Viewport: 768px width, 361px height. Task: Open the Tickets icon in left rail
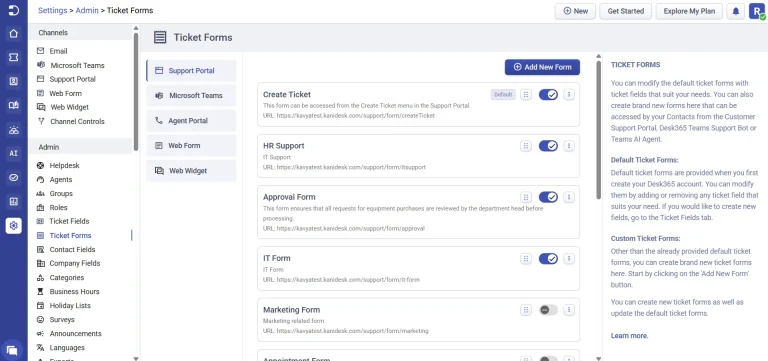(14, 58)
